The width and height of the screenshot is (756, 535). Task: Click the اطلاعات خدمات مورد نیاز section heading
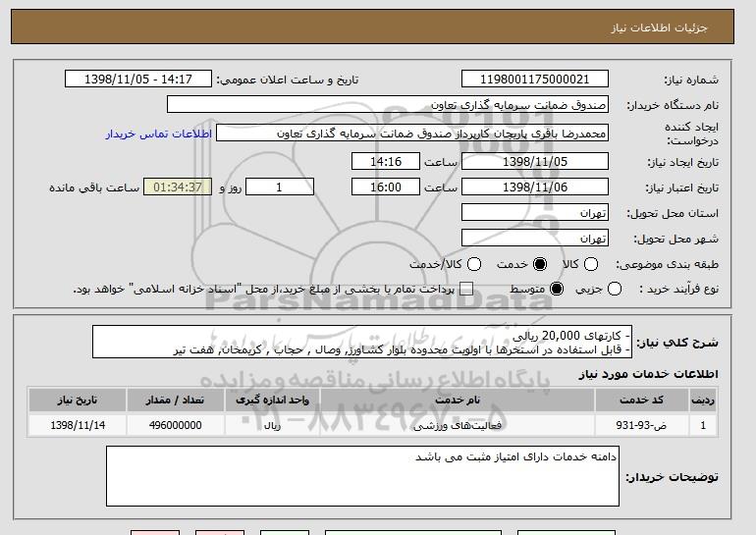(648, 374)
